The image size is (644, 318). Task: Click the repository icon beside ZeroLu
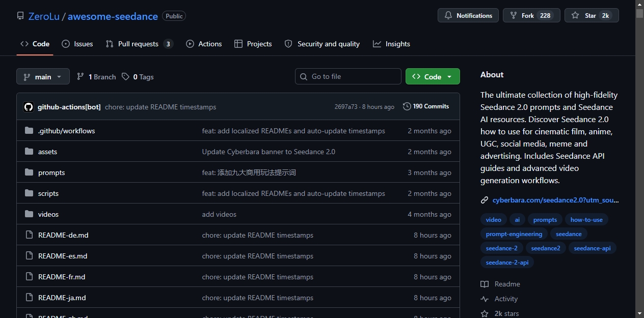(x=20, y=16)
